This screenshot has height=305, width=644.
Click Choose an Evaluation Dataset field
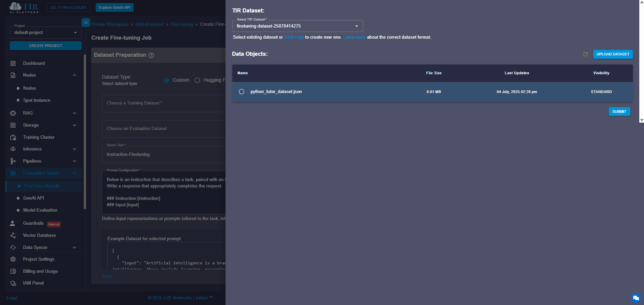point(164,129)
